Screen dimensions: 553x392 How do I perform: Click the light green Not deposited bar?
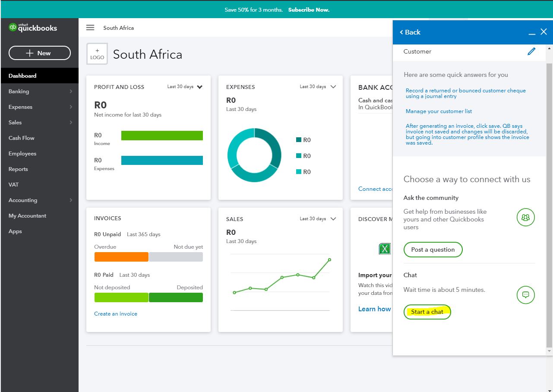(x=121, y=297)
